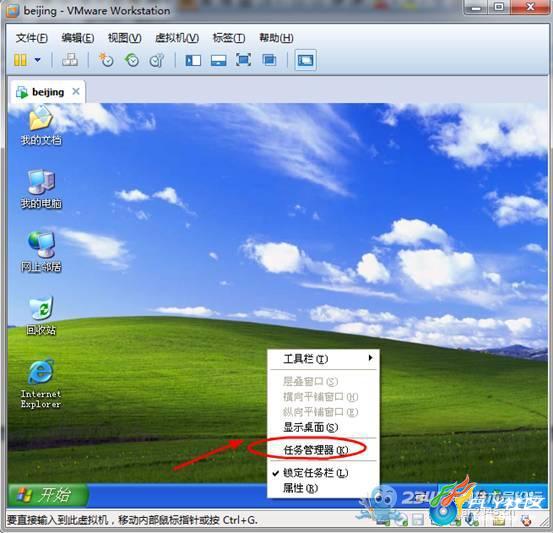Toggle the sidebar view toolbar icon
Viewport: 553px width, 533px height.
193,60
